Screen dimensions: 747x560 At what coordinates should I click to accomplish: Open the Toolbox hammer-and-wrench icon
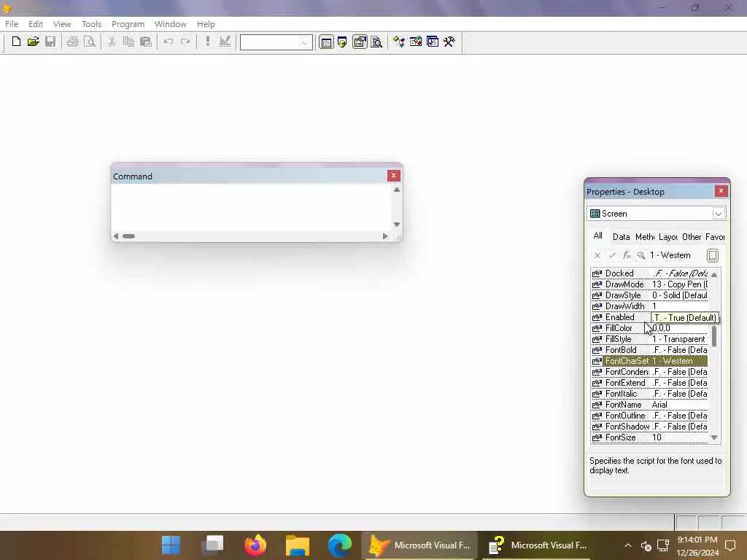pyautogui.click(x=449, y=42)
